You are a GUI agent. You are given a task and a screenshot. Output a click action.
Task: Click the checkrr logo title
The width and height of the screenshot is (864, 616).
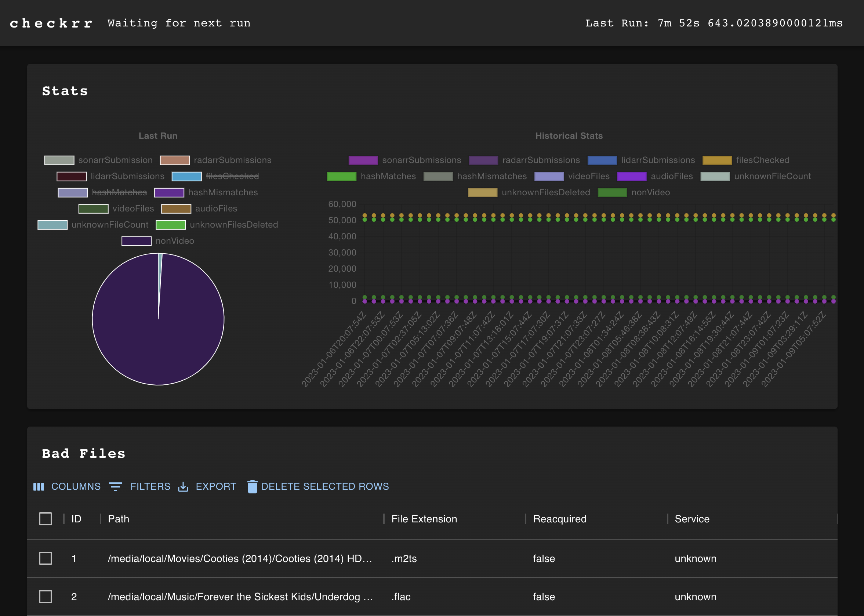point(51,23)
